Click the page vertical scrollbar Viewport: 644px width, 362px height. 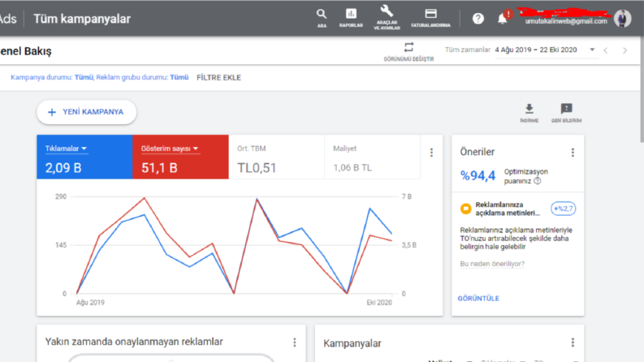click(x=642, y=90)
